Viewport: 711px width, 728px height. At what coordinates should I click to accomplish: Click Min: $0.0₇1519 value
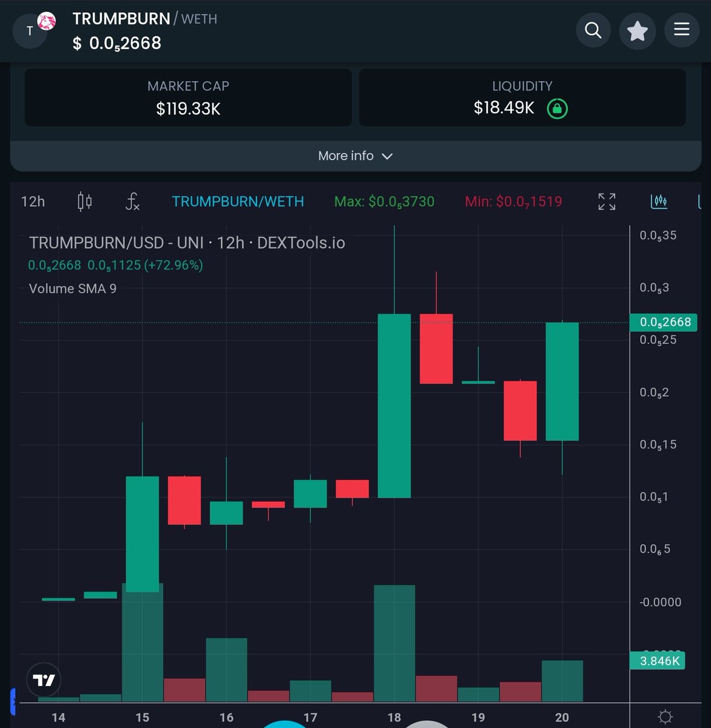[x=514, y=201]
